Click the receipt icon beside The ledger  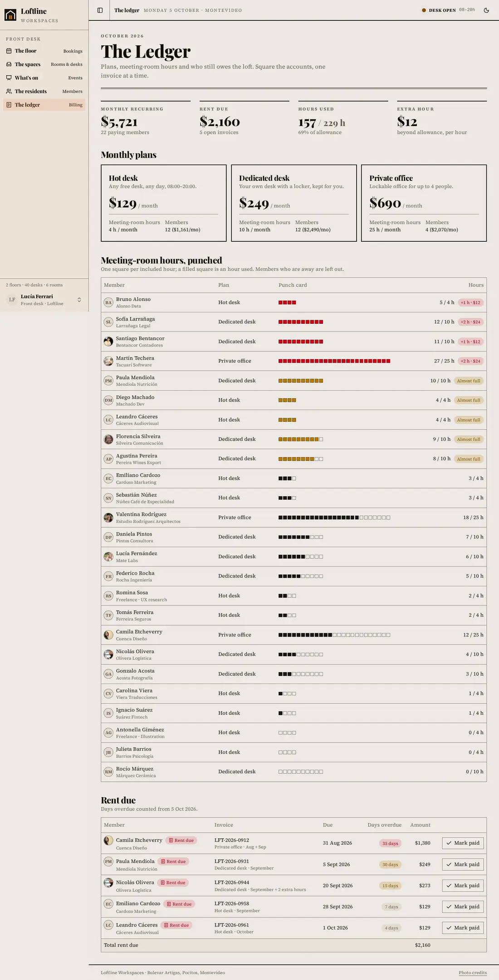[9, 105]
